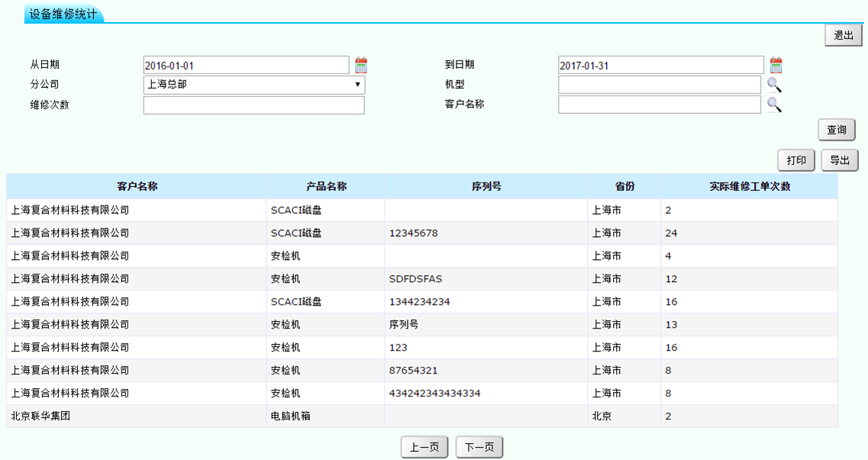The width and height of the screenshot is (868, 460).
Task: Click 安检机 in the 87654321 row
Action: point(326,371)
